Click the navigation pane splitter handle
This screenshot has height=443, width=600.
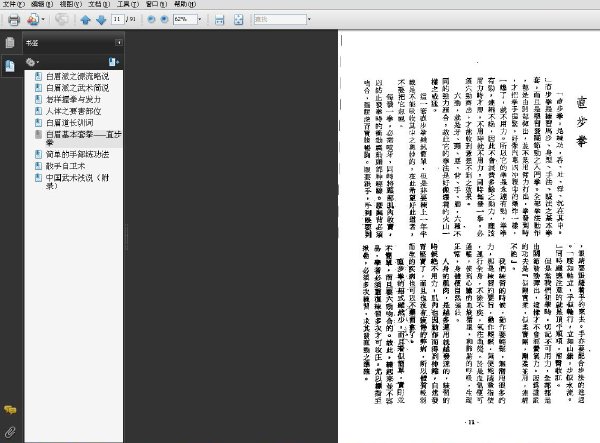point(126,237)
